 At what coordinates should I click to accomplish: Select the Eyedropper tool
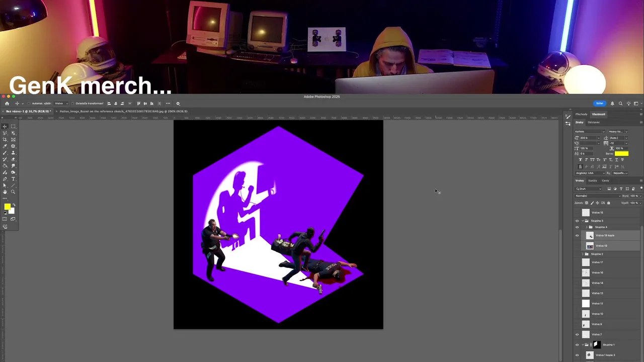tap(5, 146)
